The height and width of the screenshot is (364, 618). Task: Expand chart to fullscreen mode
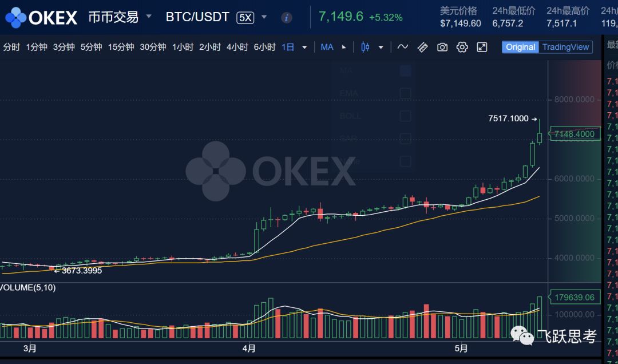(x=481, y=47)
